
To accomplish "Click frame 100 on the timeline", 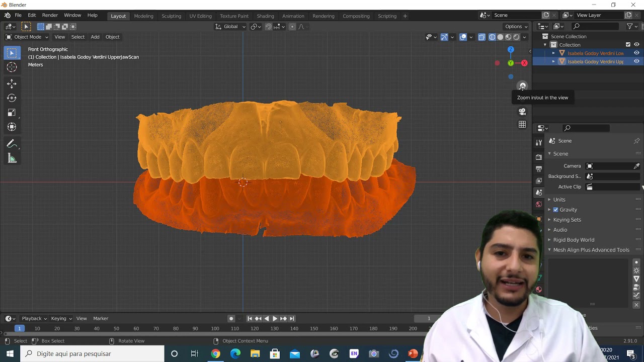I will point(215,328).
